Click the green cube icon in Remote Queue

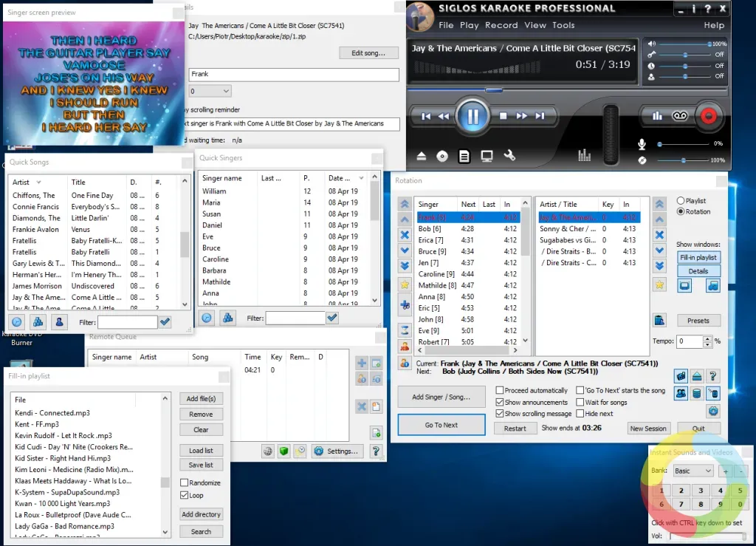(283, 451)
